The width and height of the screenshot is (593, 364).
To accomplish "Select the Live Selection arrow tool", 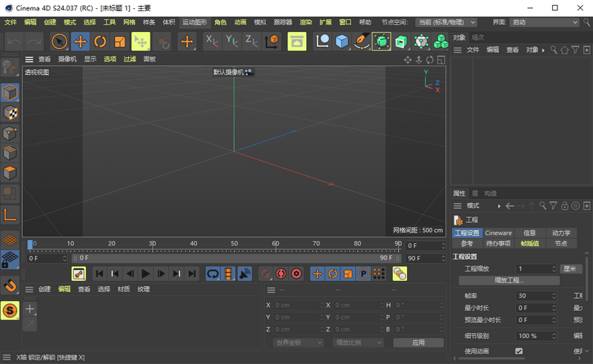I will click(x=59, y=42).
